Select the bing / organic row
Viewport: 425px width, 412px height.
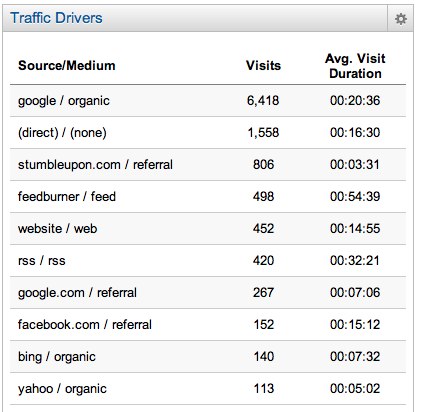(x=208, y=357)
